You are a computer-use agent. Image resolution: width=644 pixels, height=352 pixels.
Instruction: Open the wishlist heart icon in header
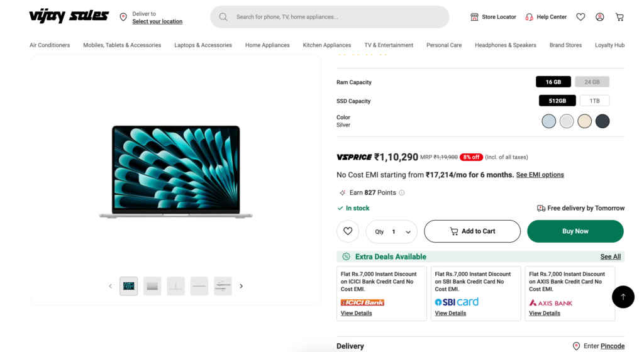tap(580, 17)
